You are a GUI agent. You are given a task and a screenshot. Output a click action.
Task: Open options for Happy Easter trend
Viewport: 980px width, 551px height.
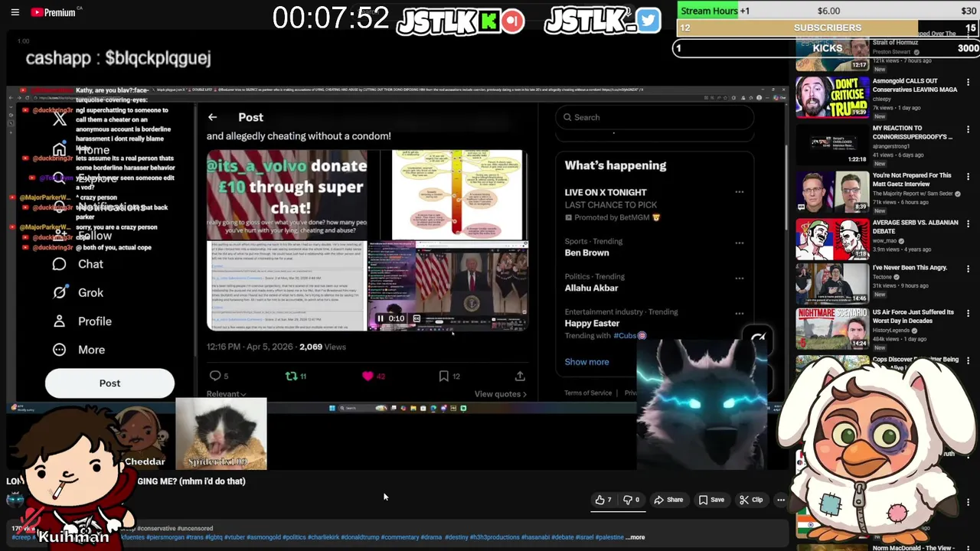coord(740,313)
